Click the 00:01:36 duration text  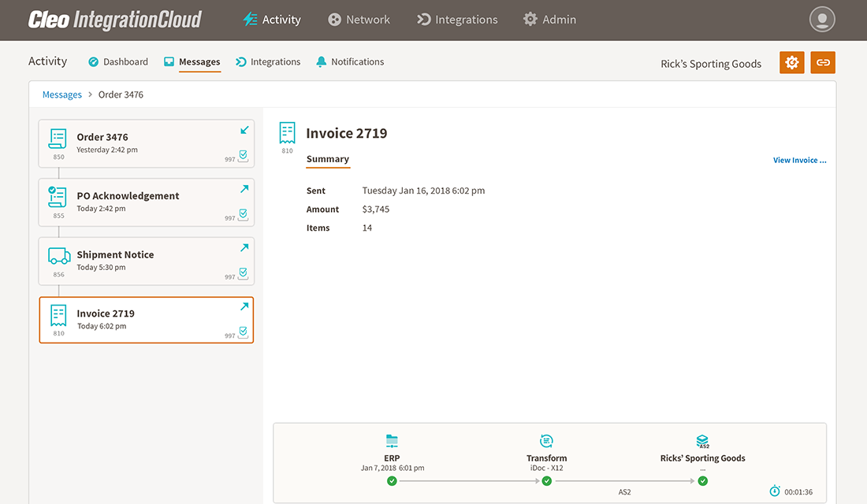pyautogui.click(x=798, y=492)
